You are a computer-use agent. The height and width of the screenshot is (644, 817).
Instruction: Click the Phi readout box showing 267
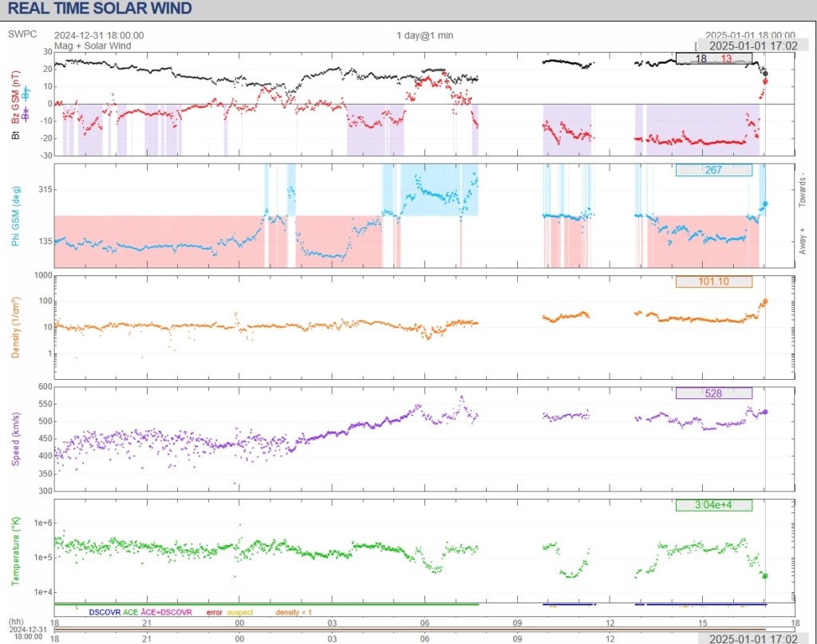tap(713, 170)
